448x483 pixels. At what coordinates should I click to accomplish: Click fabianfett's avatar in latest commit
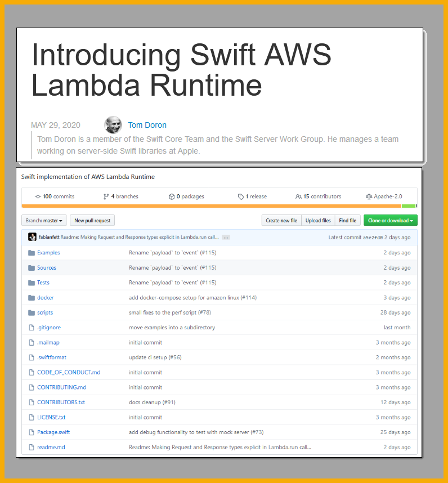(32, 237)
